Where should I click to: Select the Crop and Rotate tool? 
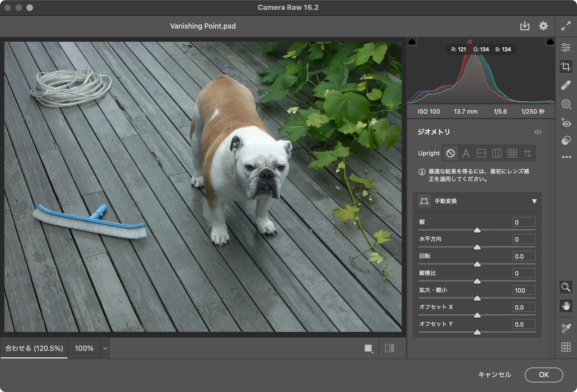tap(566, 66)
